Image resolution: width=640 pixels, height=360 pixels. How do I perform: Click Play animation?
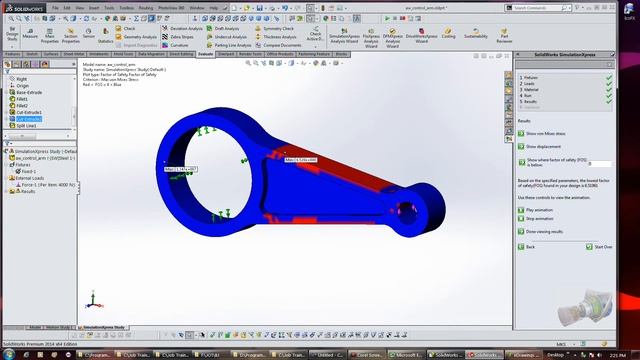536,210
